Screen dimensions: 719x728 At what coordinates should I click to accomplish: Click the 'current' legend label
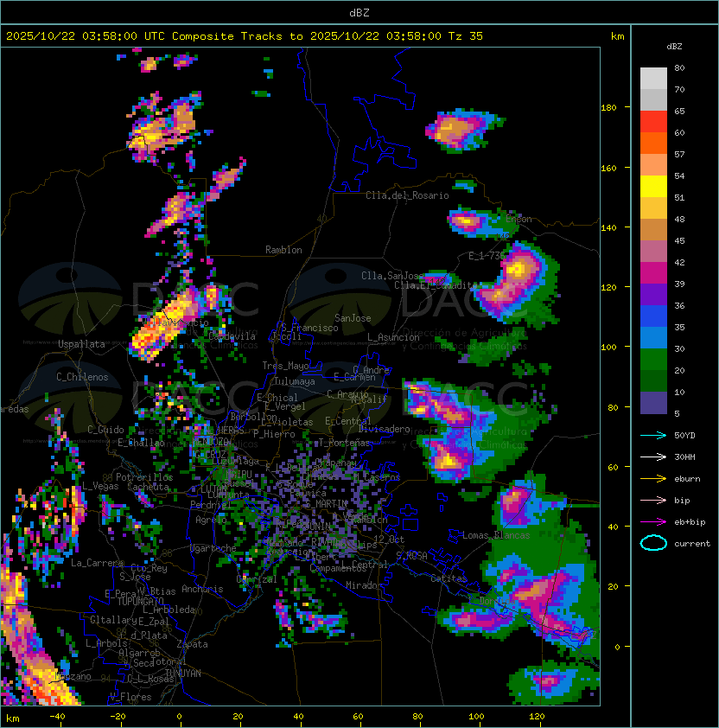692,544
